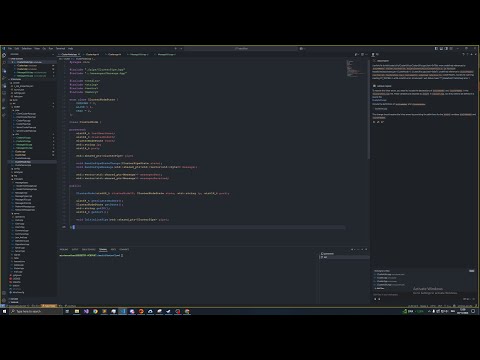Click thumbs down on the Copilot response
This screenshot has width=480, height=360.
pyautogui.click(x=378, y=122)
